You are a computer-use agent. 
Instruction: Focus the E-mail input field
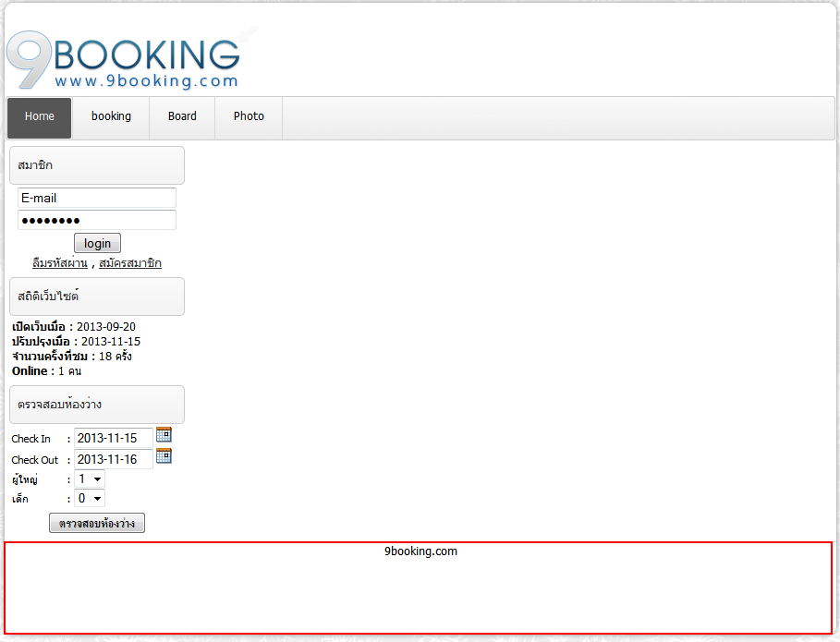(97, 198)
